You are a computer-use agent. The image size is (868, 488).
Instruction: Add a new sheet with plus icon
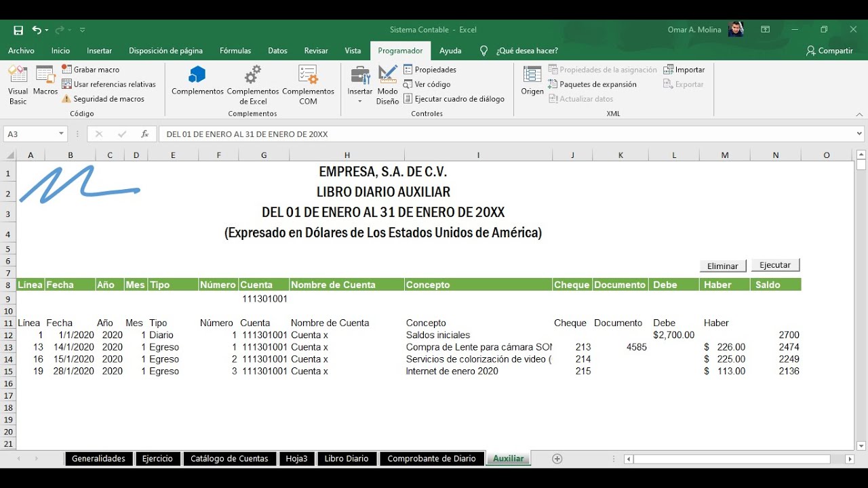[x=557, y=459]
